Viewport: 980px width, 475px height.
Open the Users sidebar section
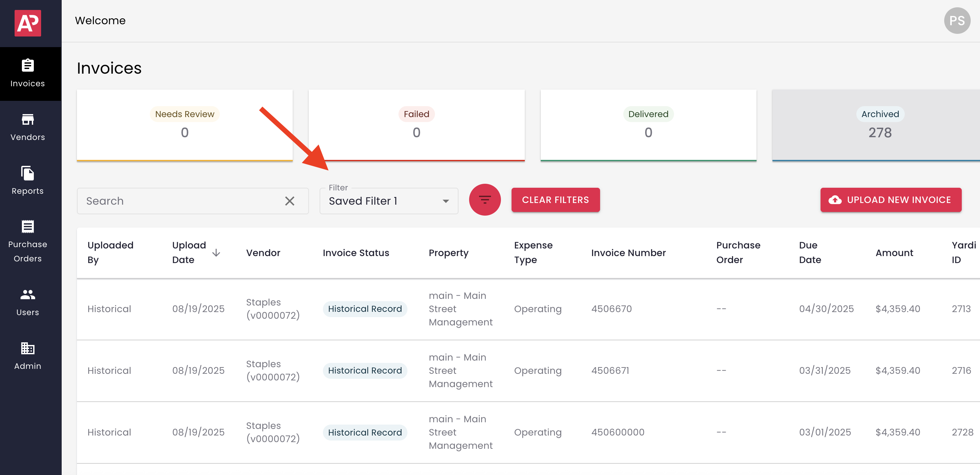coord(28,303)
